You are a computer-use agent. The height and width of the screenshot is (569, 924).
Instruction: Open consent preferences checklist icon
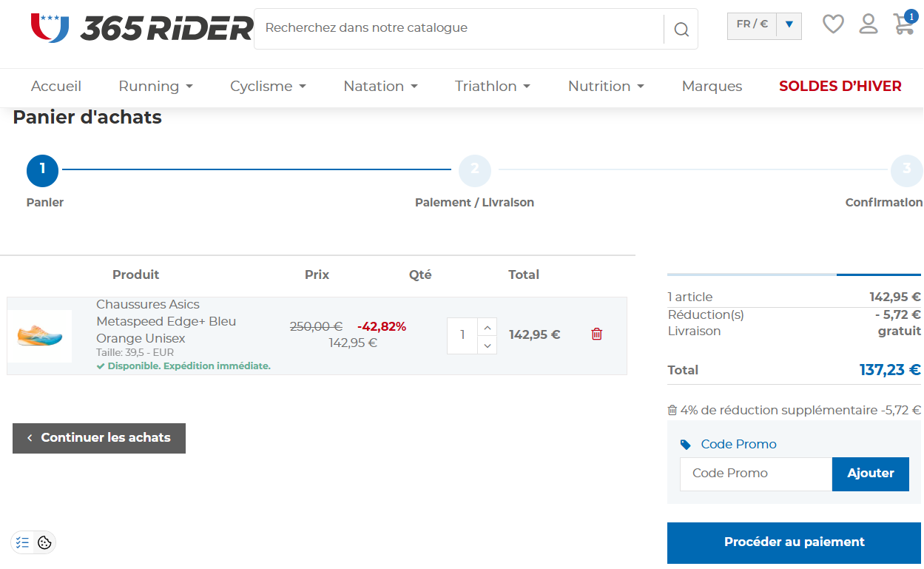point(22,542)
